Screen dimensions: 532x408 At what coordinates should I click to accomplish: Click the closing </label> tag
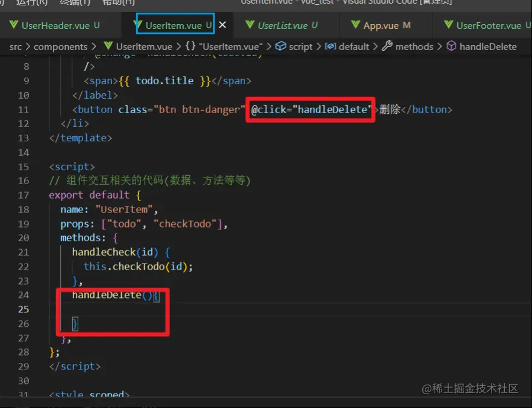coord(95,95)
